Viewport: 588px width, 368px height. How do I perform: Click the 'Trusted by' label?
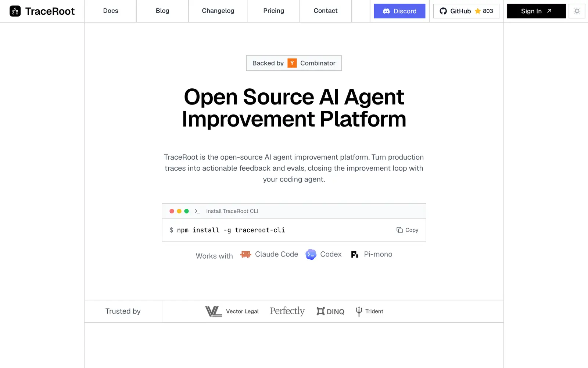(123, 311)
